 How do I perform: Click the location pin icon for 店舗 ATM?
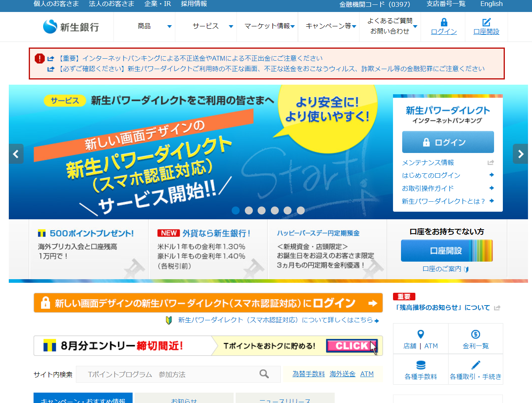(x=421, y=334)
